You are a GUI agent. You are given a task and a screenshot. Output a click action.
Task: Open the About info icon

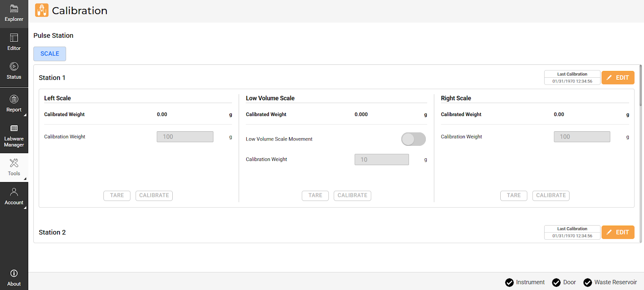point(14,278)
